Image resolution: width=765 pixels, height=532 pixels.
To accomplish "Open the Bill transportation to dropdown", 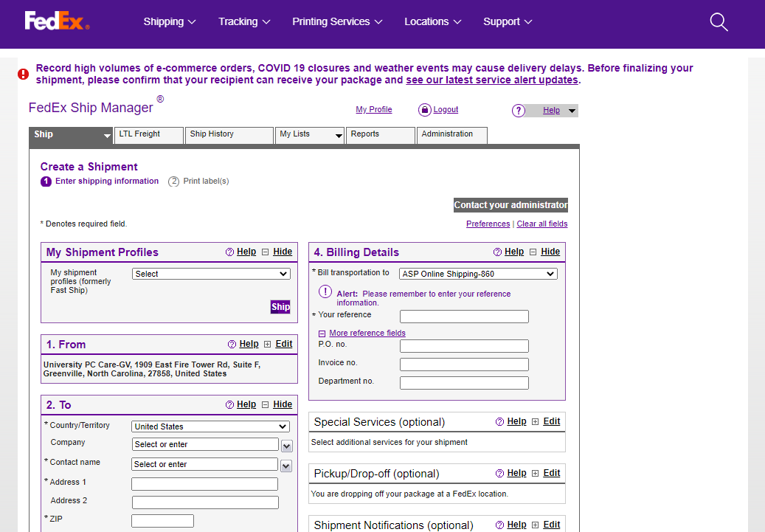I will click(x=478, y=274).
